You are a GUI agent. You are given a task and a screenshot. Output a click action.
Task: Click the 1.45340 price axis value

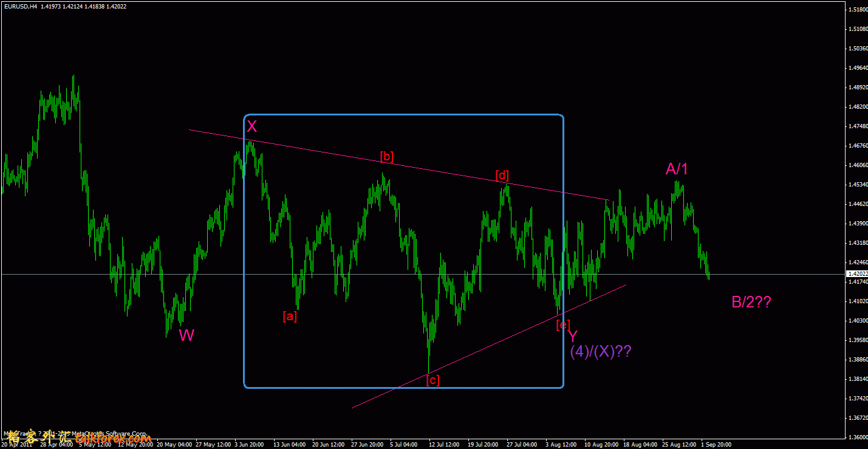tap(858, 184)
